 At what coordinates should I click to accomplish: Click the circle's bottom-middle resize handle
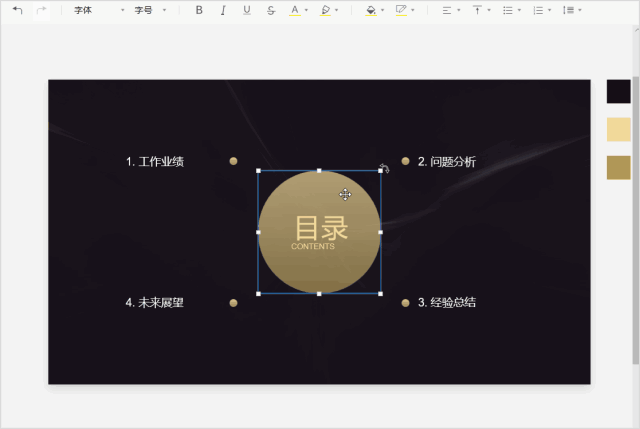click(x=319, y=294)
